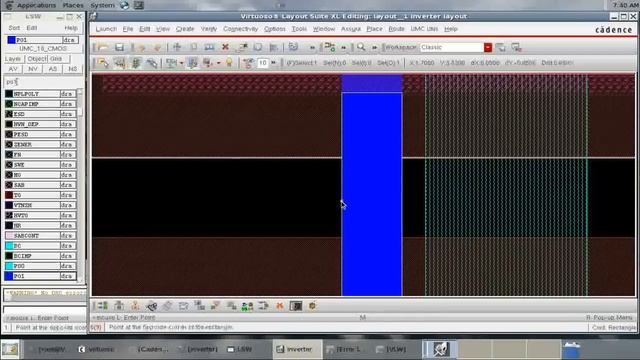The width and height of the screenshot is (640, 360).
Task: Open dropdown arrow left of light bulb icon
Action: click(x=218, y=63)
